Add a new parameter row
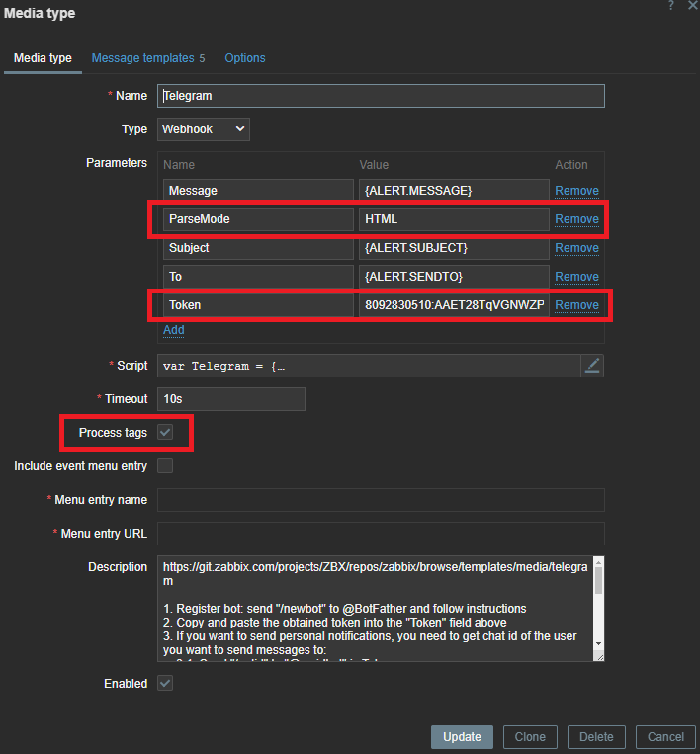Image resolution: width=700 pixels, height=754 pixels. [174, 330]
